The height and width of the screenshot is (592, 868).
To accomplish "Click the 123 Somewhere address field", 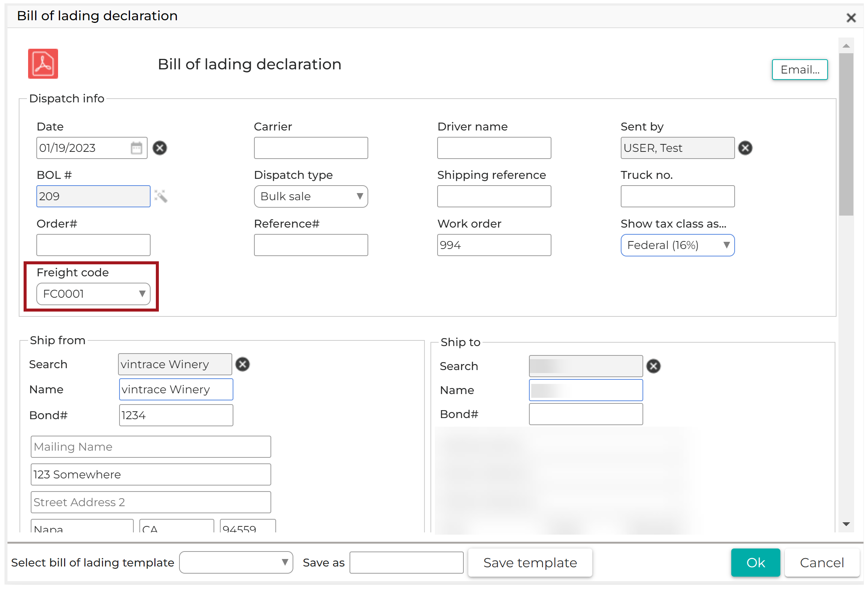I will click(x=151, y=475).
